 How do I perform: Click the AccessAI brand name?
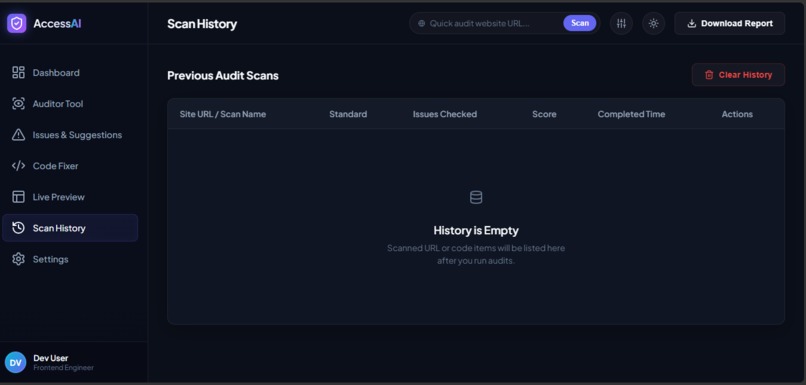(x=57, y=24)
